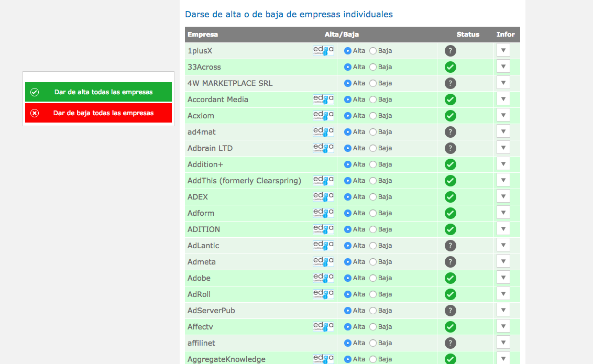Click the green check status for Accordant Media
Screen dimensions: 593x364
coord(450,100)
